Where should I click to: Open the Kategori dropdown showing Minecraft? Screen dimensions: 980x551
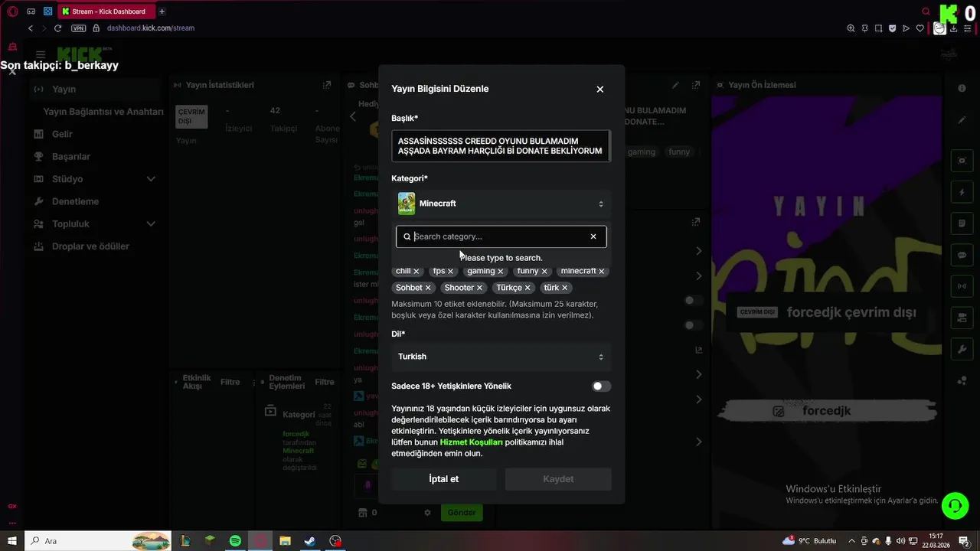[501, 204]
